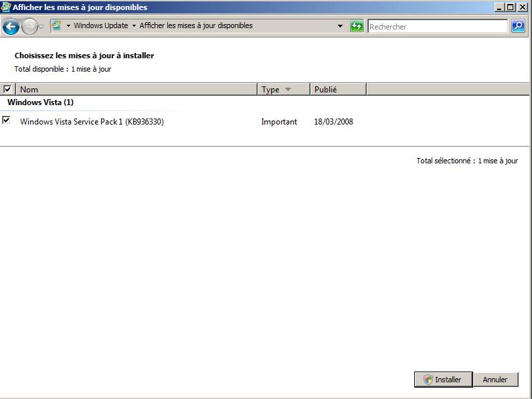Minimize the update window
The height and width of the screenshot is (399, 532).
pyautogui.click(x=499, y=7)
